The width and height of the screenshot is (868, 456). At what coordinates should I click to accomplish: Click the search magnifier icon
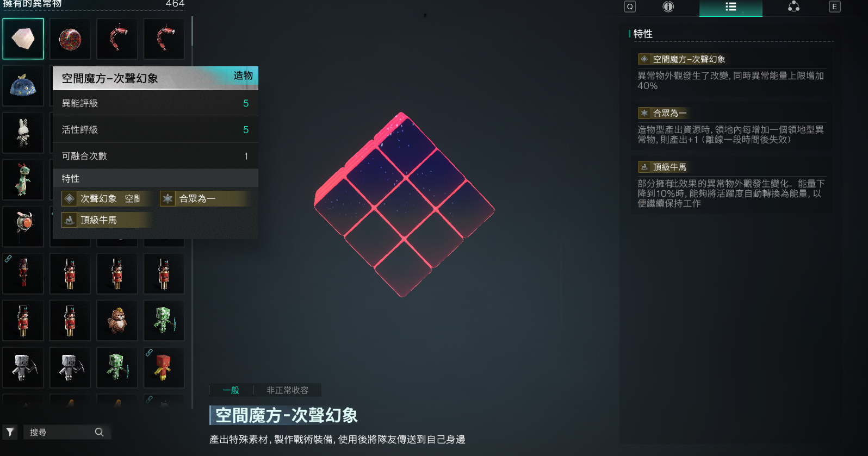coord(99,432)
